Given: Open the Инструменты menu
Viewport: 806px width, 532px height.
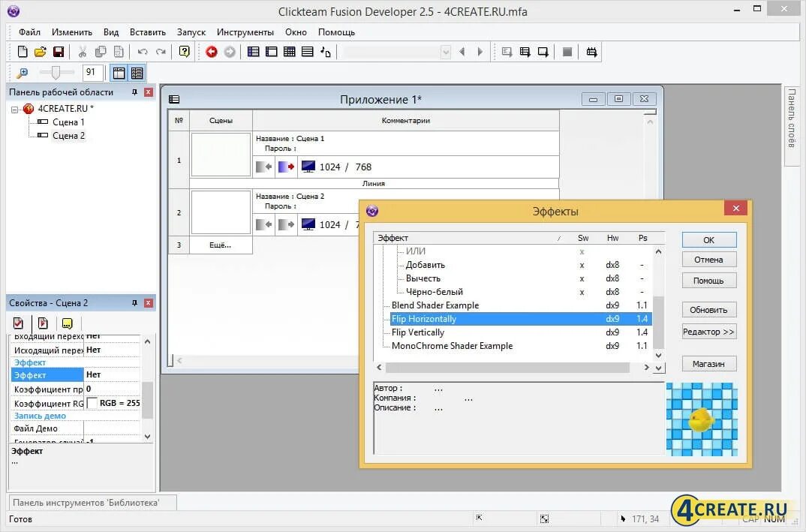Looking at the screenshot, I should pyautogui.click(x=245, y=32).
